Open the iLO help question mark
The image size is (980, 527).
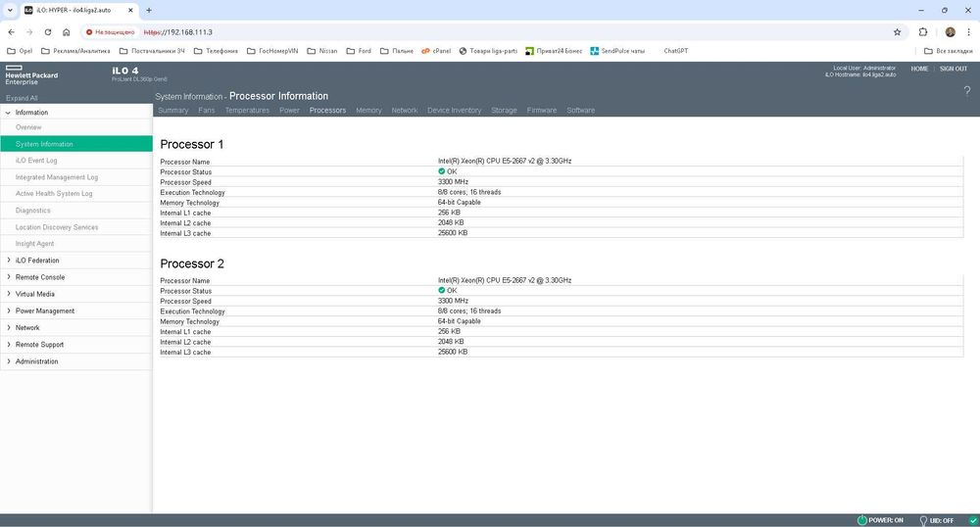point(967,91)
